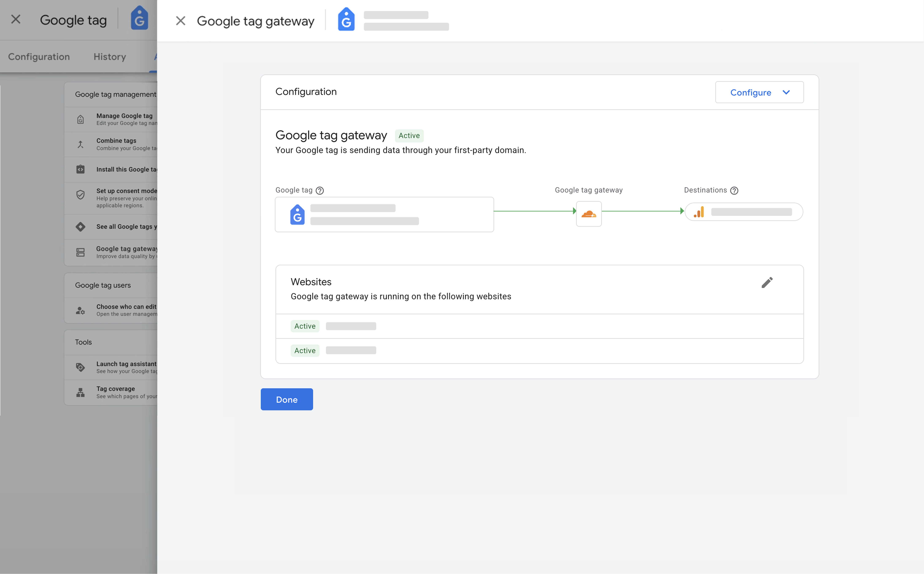Click the Google tag logo in gateway header
This screenshot has width=924, height=574.
tap(346, 19)
